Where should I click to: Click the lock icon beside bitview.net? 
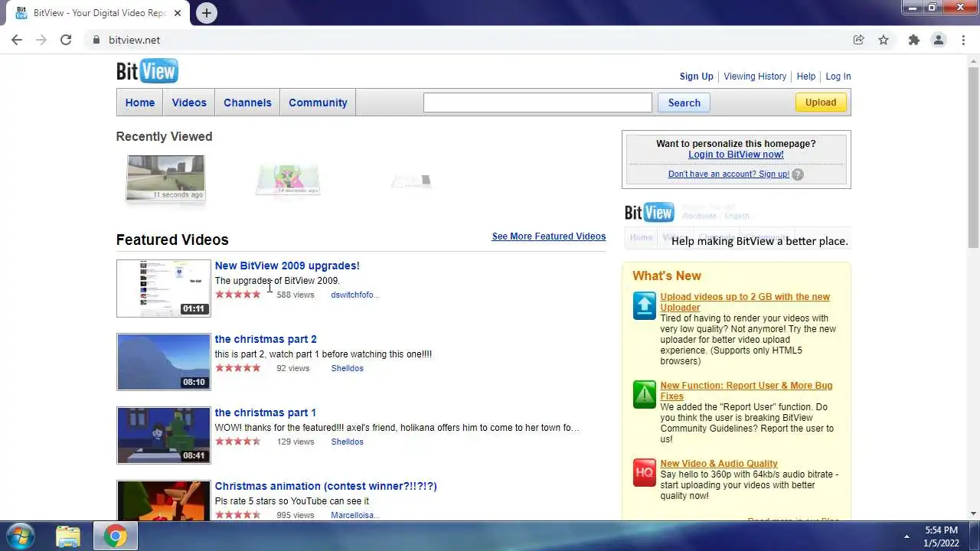tap(96, 40)
